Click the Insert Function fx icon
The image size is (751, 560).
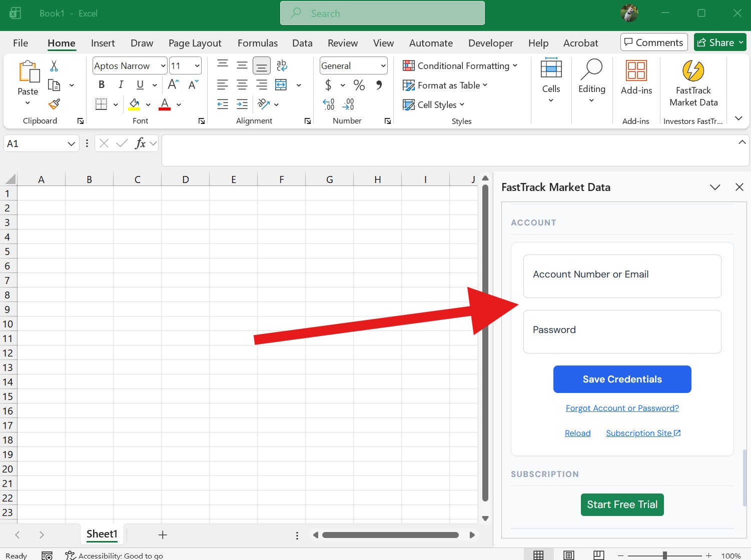click(x=141, y=143)
